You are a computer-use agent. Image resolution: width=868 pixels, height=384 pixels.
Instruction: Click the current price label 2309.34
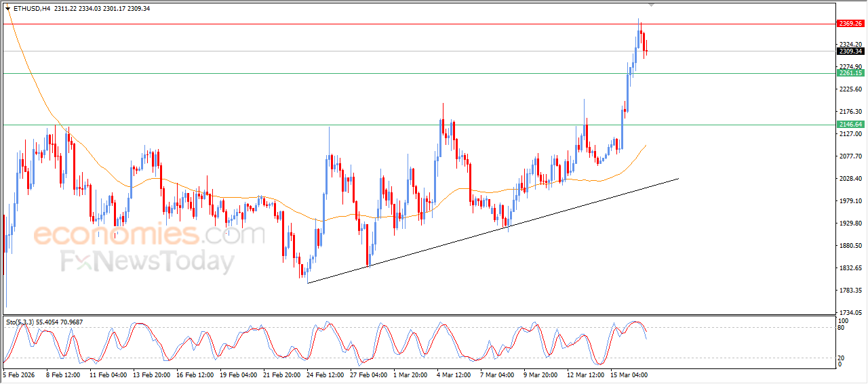(x=850, y=51)
